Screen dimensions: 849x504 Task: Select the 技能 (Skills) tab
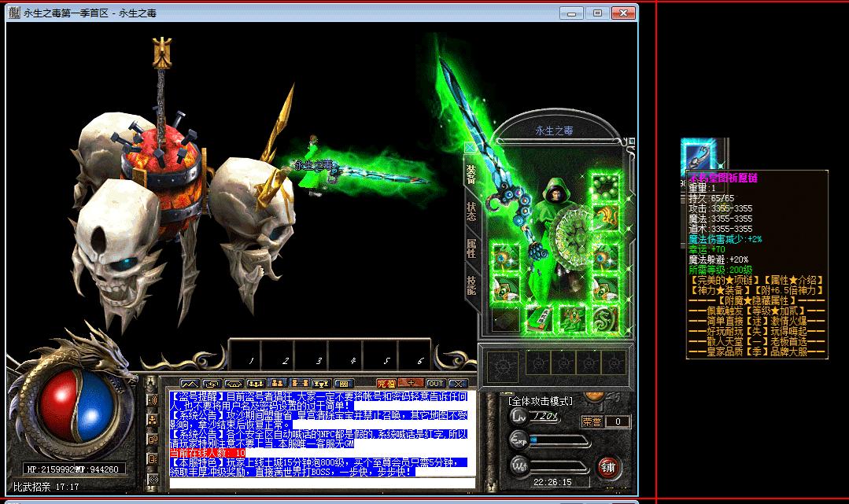click(x=471, y=285)
